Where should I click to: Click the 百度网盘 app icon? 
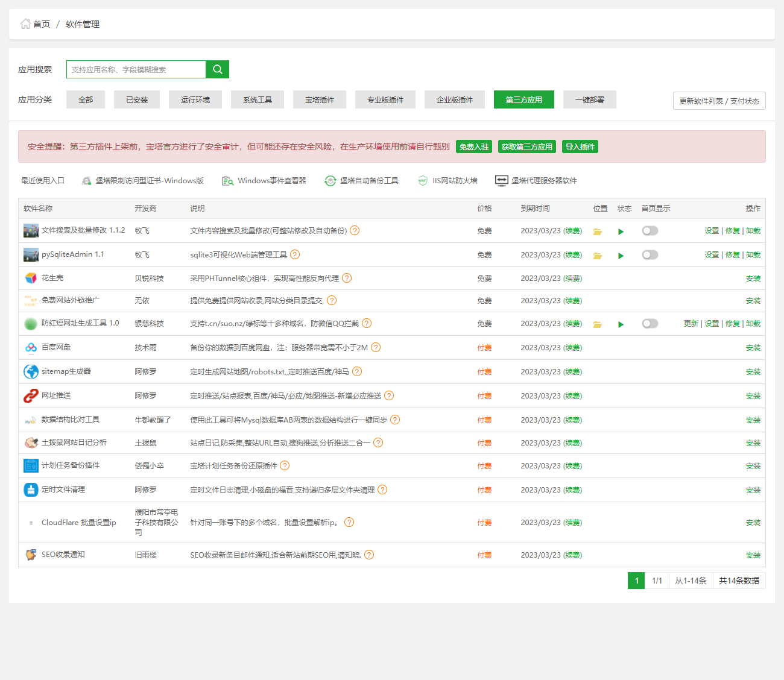[x=31, y=347]
